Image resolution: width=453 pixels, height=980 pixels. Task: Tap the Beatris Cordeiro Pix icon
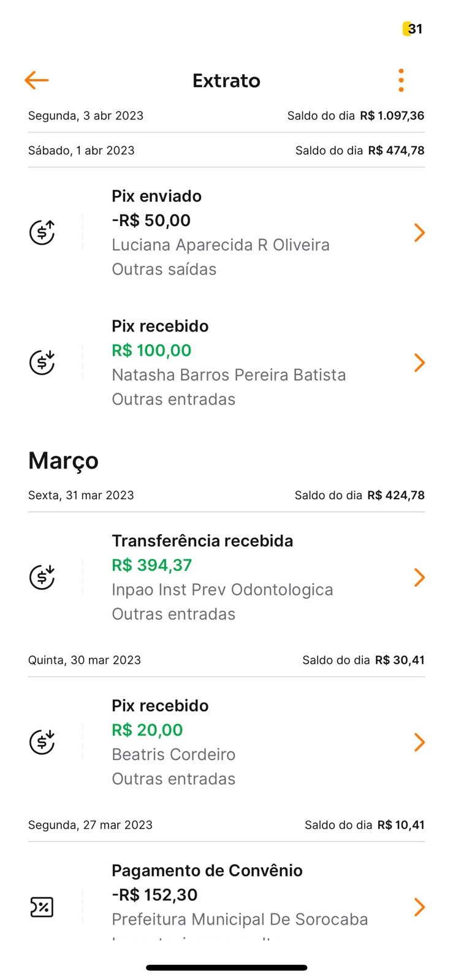[x=42, y=742]
